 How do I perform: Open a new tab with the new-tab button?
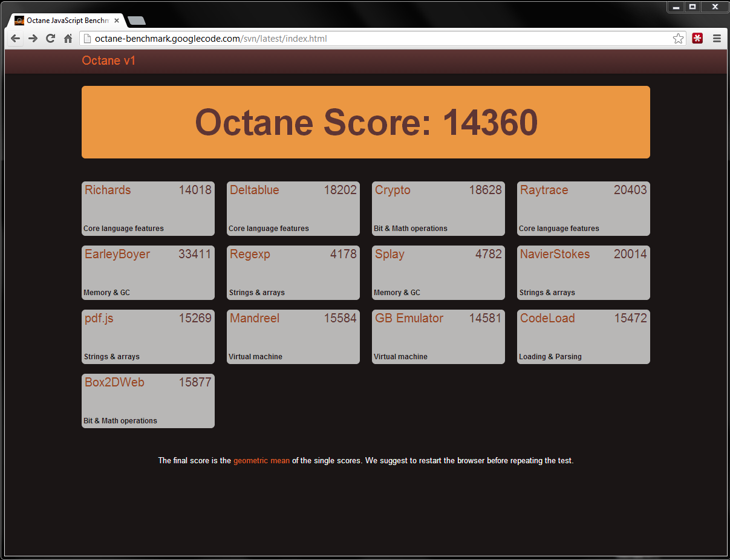(137, 21)
